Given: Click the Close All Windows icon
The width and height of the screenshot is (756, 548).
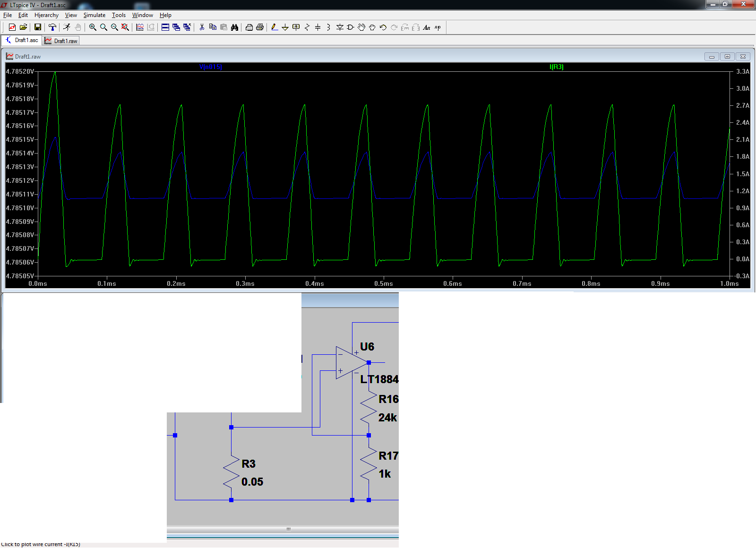Looking at the screenshot, I should click(187, 27).
